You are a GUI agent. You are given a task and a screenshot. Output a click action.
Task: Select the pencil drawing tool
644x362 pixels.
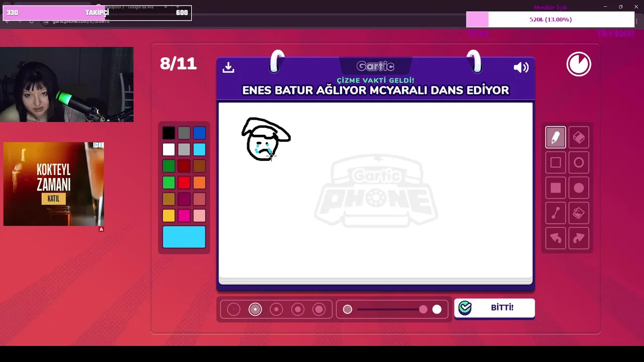(555, 137)
